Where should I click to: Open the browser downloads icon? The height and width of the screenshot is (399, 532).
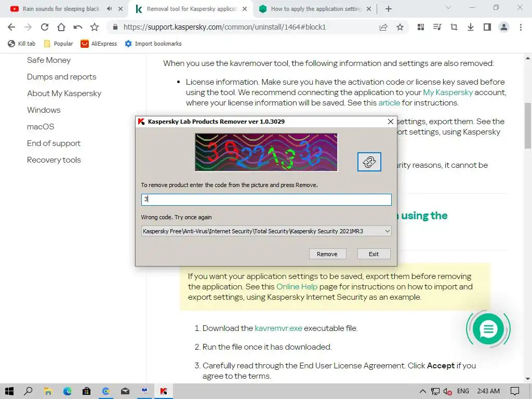click(x=471, y=27)
